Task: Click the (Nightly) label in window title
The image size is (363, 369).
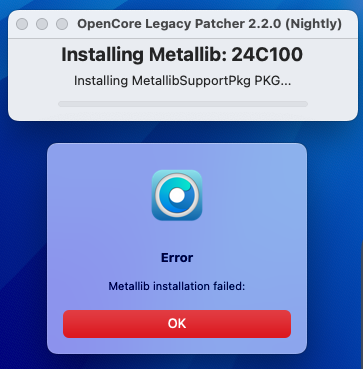Action: point(314,24)
